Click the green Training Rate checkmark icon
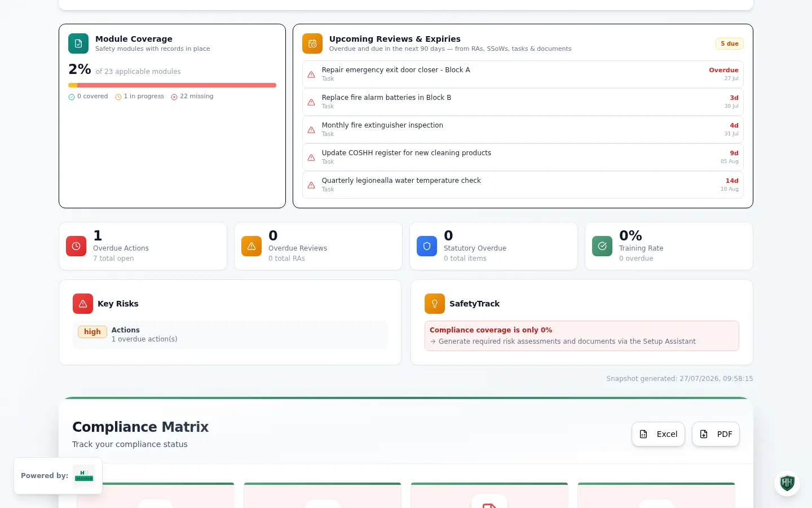Screen dimensions: 812x508 (x=602, y=246)
